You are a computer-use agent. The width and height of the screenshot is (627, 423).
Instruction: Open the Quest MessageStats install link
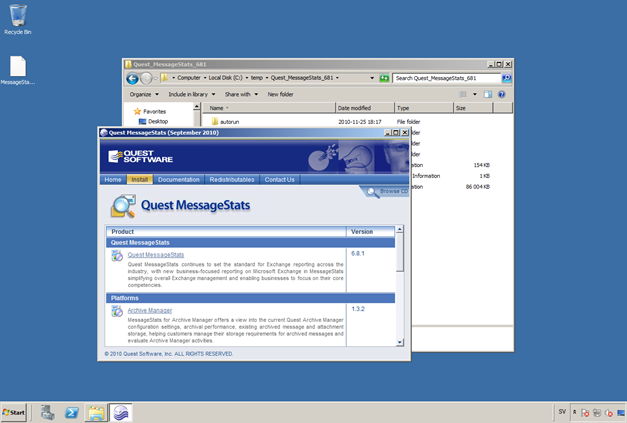click(x=156, y=255)
